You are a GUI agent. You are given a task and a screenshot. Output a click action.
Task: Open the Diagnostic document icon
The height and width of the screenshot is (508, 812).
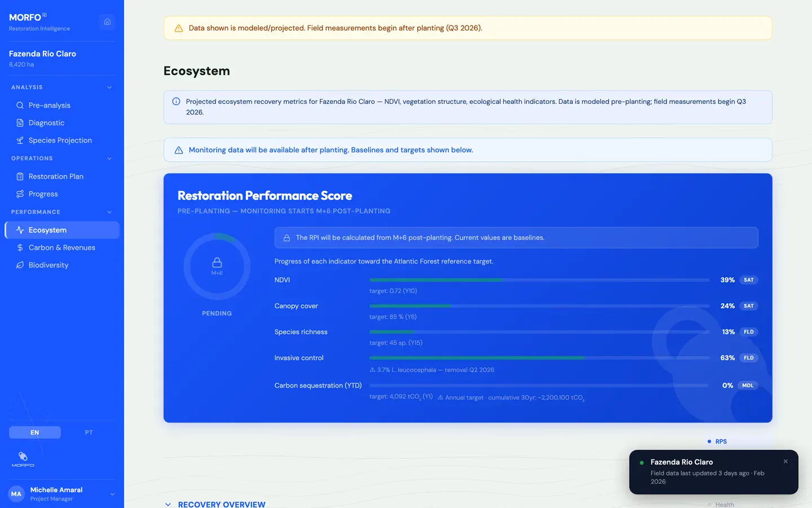(20, 123)
